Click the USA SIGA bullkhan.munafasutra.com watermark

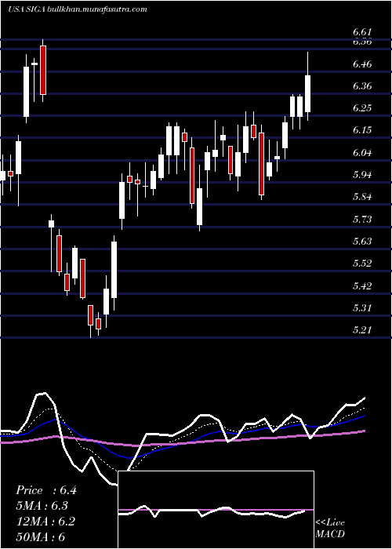click(x=78, y=9)
